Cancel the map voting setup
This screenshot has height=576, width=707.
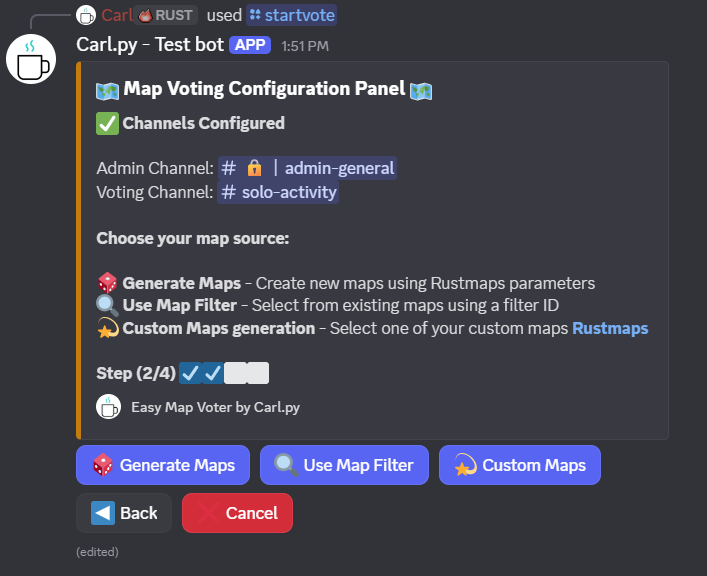[x=237, y=513]
